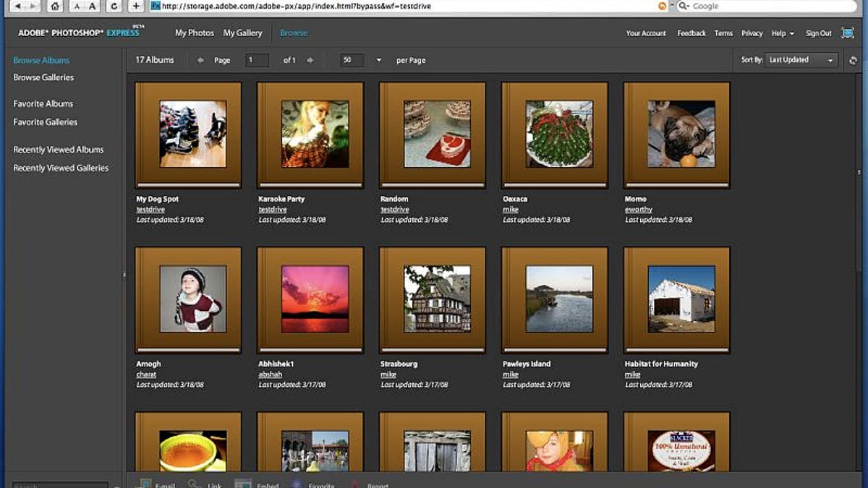868x488 pixels.
Task: Open My Dog Spot album thumbnail
Action: pos(189,135)
